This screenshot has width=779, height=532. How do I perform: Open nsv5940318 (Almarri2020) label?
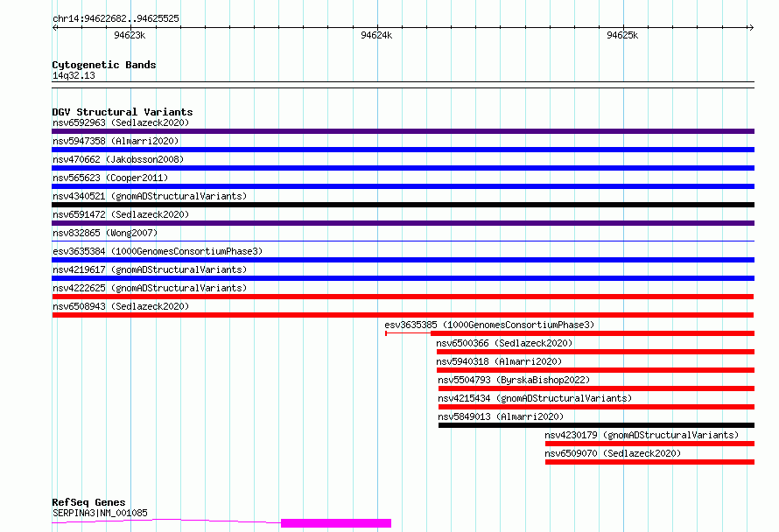click(499, 361)
